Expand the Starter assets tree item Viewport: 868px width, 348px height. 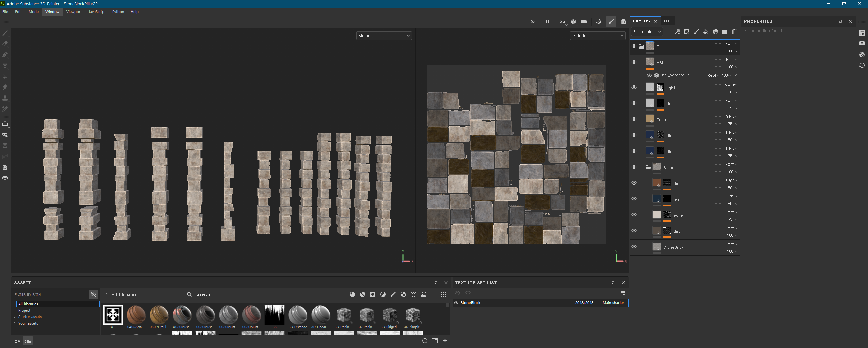point(15,317)
